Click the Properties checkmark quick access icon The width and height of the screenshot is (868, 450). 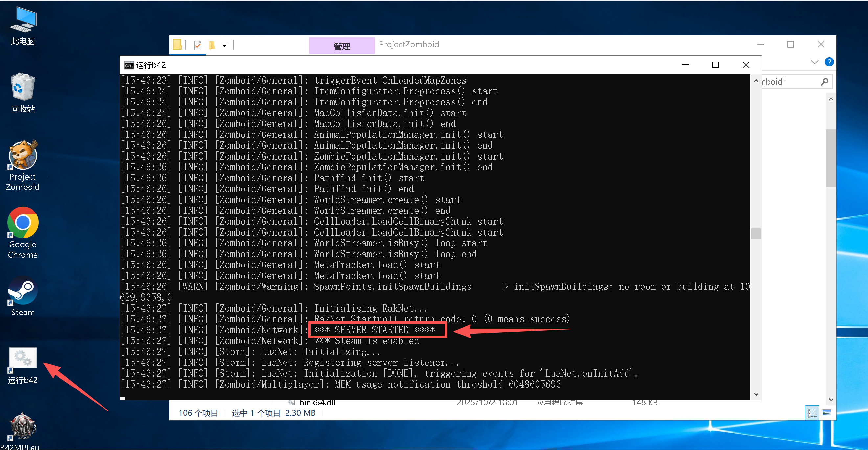(x=198, y=45)
